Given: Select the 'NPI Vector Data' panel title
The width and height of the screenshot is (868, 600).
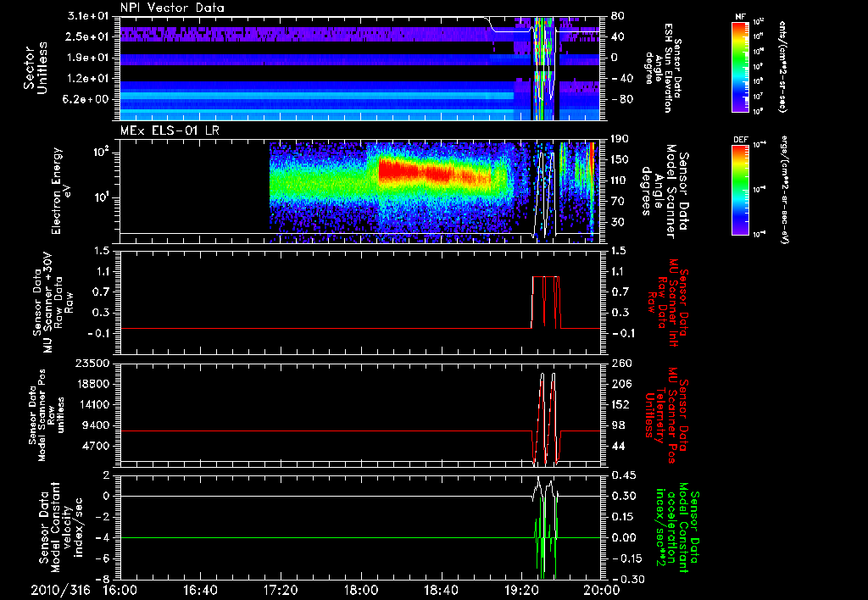Looking at the screenshot, I should tap(172, 8).
